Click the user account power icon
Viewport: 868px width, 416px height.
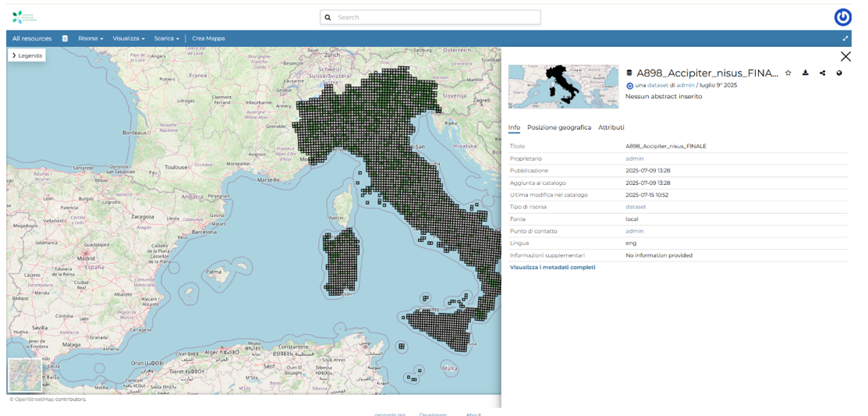coord(842,17)
